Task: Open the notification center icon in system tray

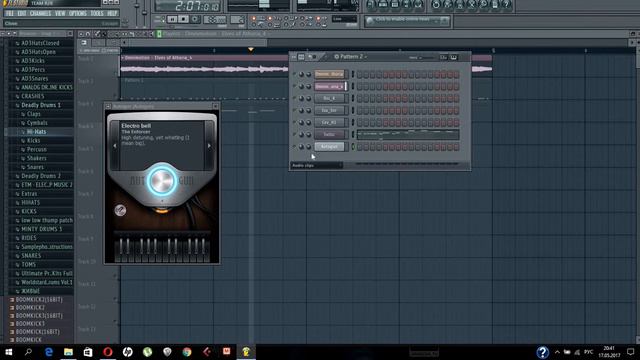Action: [631, 352]
